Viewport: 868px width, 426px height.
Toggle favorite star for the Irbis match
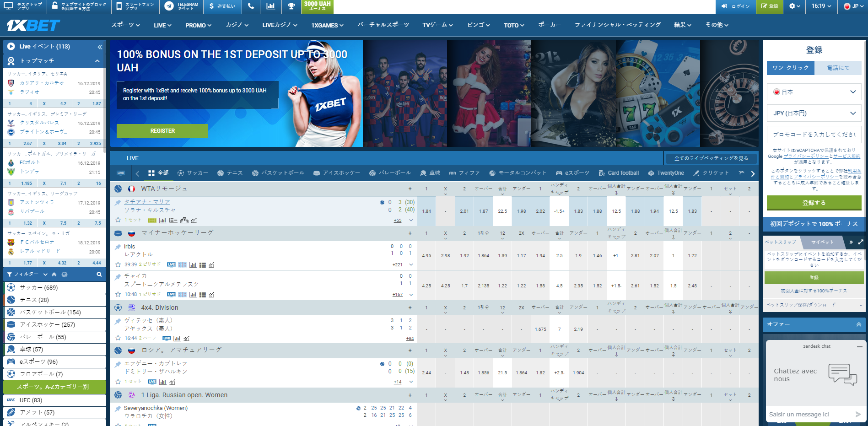[118, 264]
